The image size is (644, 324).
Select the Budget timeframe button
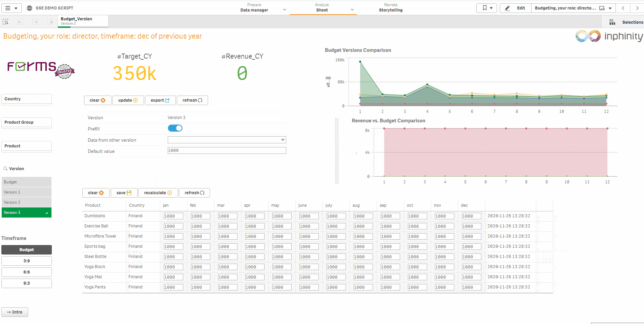27,250
